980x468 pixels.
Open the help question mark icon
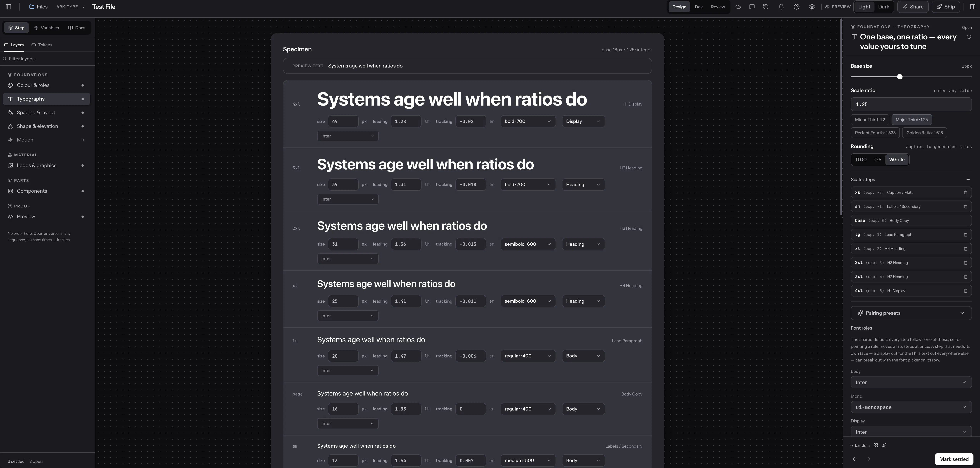click(x=796, y=7)
